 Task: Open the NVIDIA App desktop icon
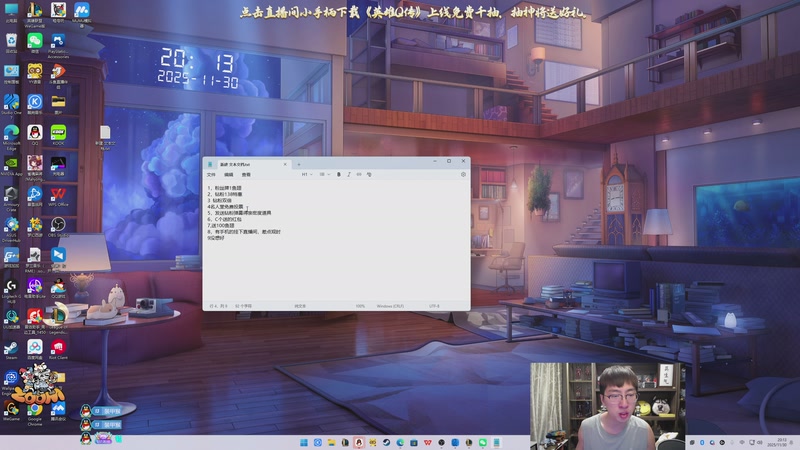click(x=11, y=166)
